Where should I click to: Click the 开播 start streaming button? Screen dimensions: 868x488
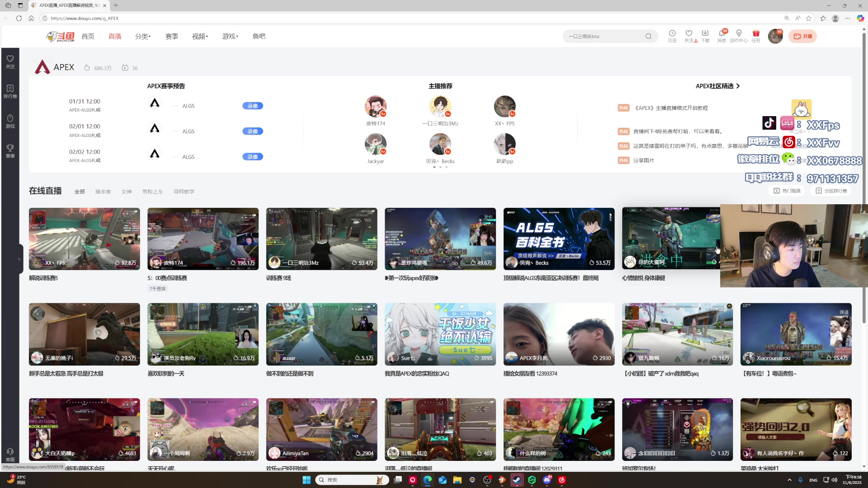click(802, 36)
